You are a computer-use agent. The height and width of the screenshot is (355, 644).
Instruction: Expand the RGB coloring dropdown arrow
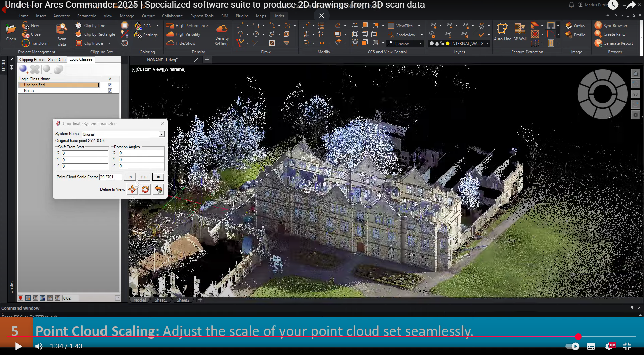[157, 26]
